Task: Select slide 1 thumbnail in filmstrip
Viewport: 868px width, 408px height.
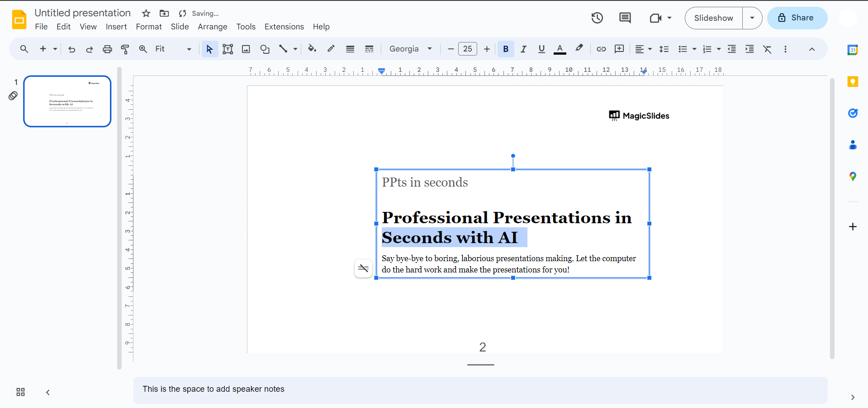Action: coord(67,101)
